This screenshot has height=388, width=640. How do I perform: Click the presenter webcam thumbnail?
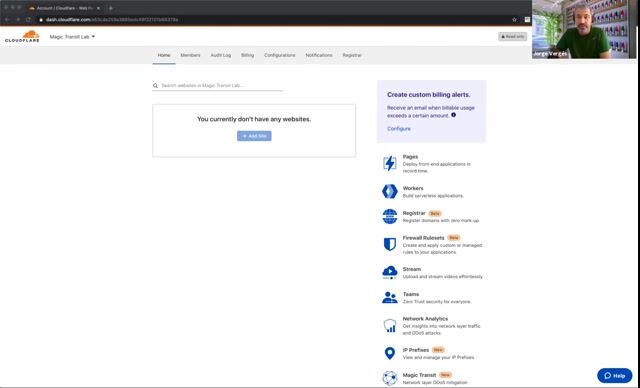pyautogui.click(x=584, y=29)
